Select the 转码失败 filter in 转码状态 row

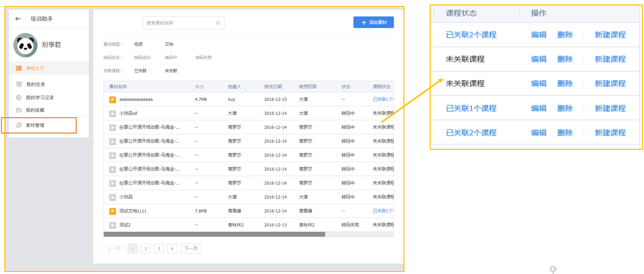(203, 57)
